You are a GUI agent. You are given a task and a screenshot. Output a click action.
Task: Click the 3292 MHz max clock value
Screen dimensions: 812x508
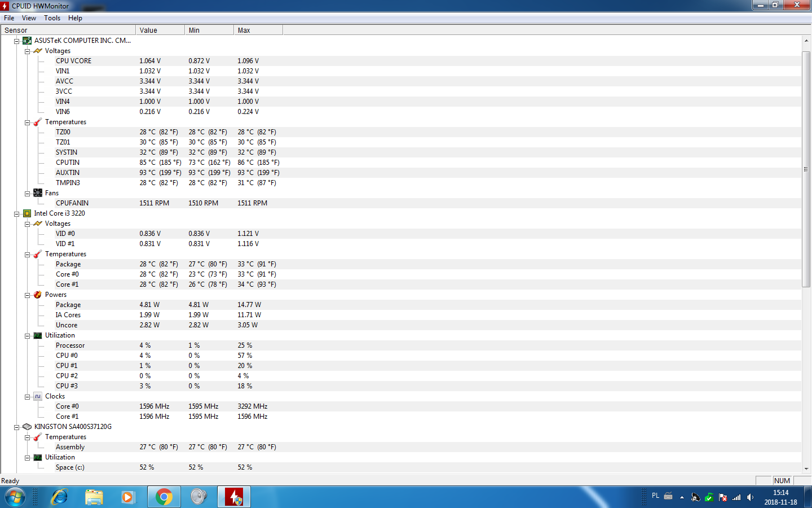pos(252,406)
